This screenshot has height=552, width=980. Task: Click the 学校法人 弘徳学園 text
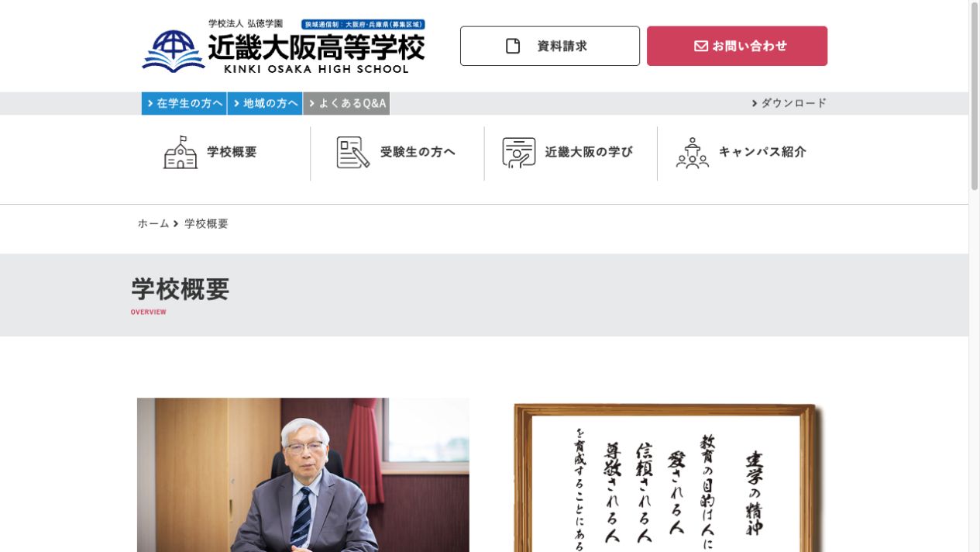pyautogui.click(x=246, y=23)
